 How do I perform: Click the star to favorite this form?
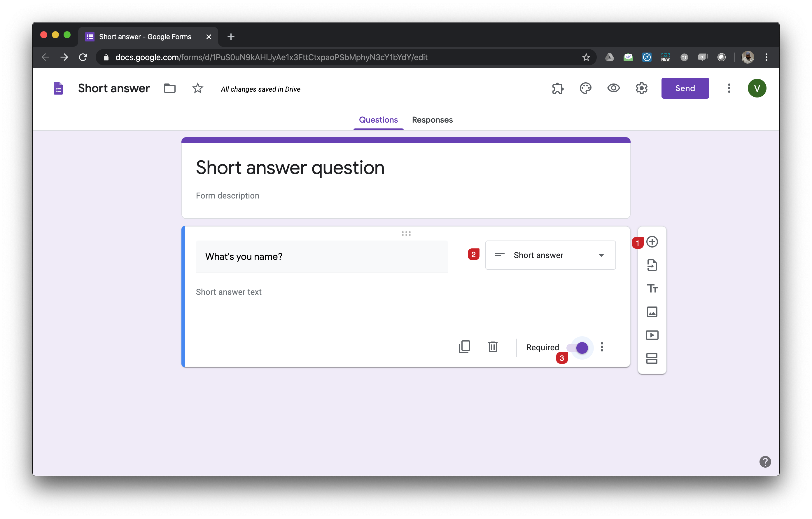click(198, 88)
